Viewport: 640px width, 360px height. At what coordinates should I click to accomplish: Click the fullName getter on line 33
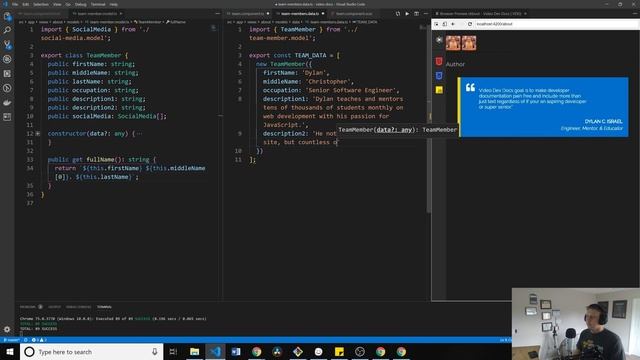[x=100, y=160]
